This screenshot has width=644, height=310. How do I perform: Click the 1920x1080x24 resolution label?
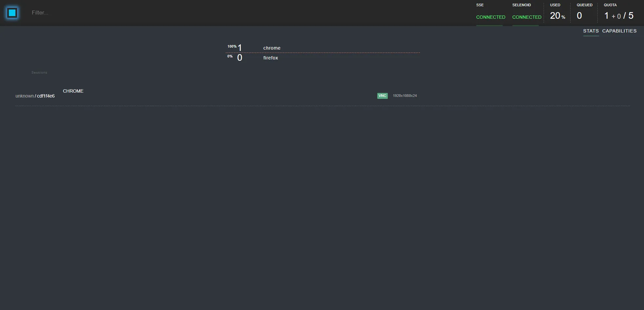click(x=405, y=96)
